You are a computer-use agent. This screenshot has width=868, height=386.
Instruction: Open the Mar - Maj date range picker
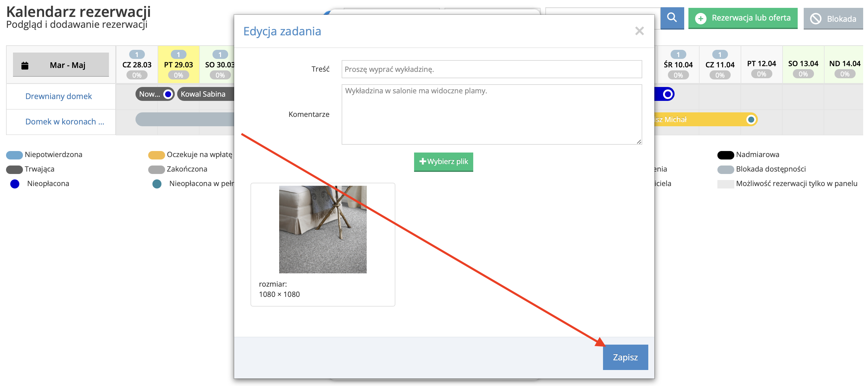61,65
